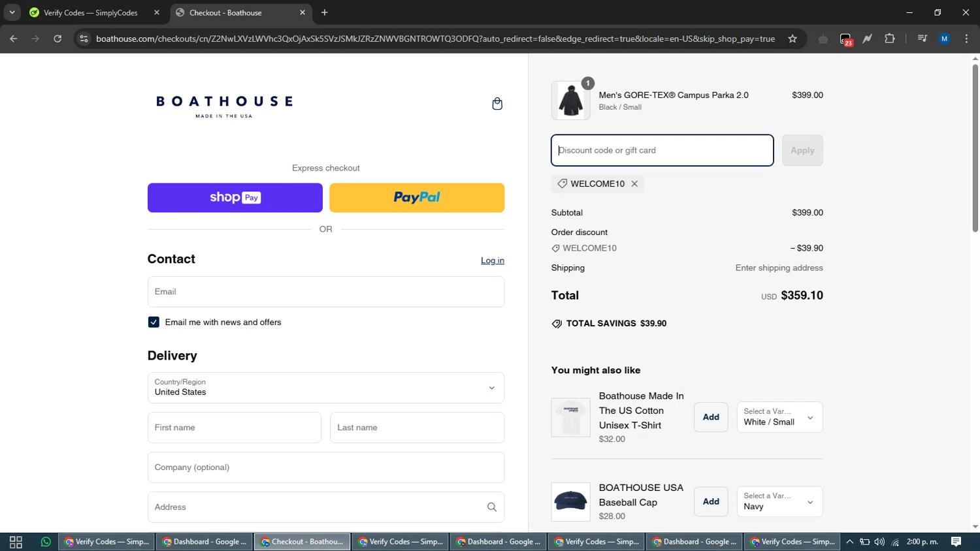Click the Cotton T-Shirt product thumbnail

click(x=571, y=417)
